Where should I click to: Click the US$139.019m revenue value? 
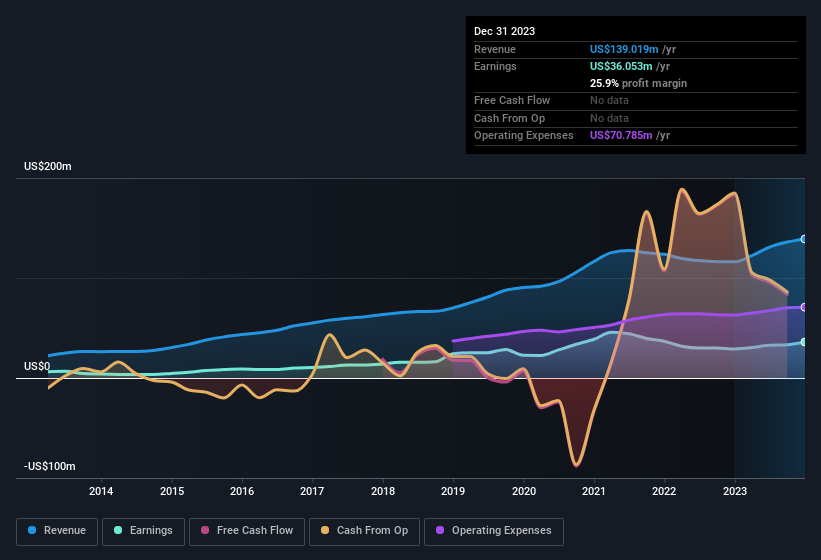pyautogui.click(x=624, y=49)
